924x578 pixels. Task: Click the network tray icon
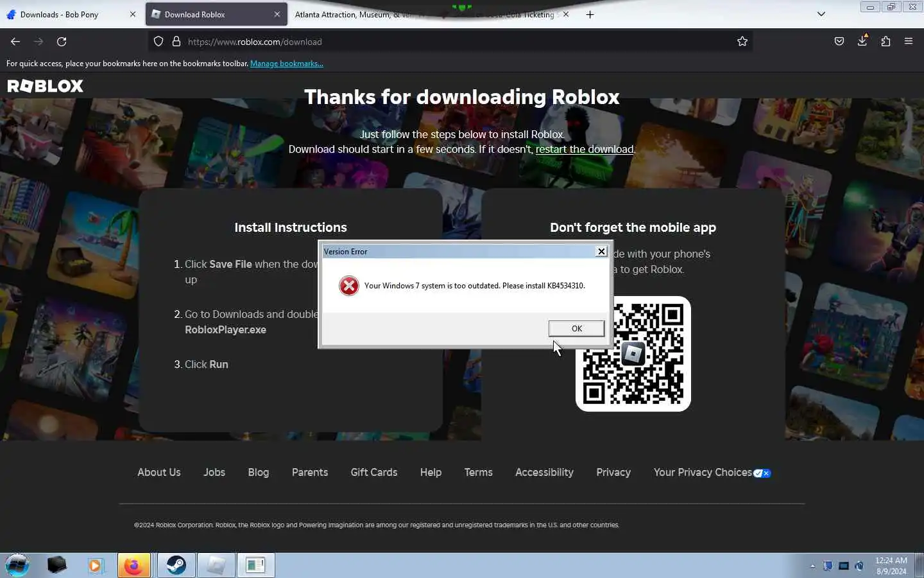coord(844,566)
